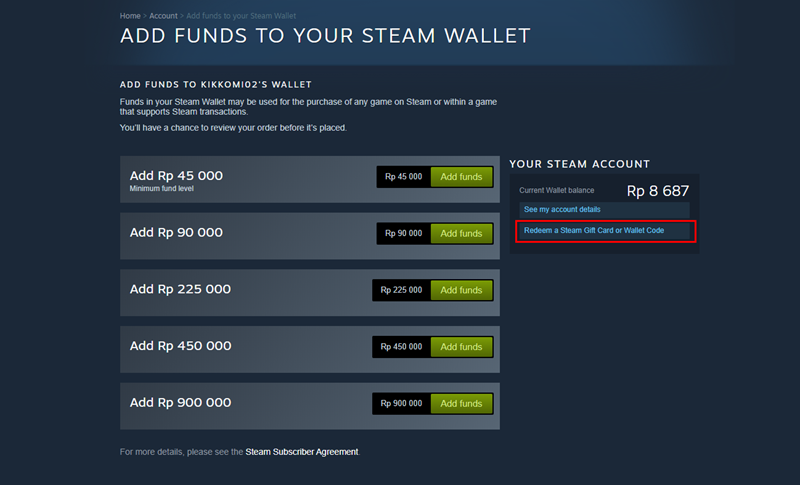Choose Add funds for Rp 225 000

click(461, 290)
